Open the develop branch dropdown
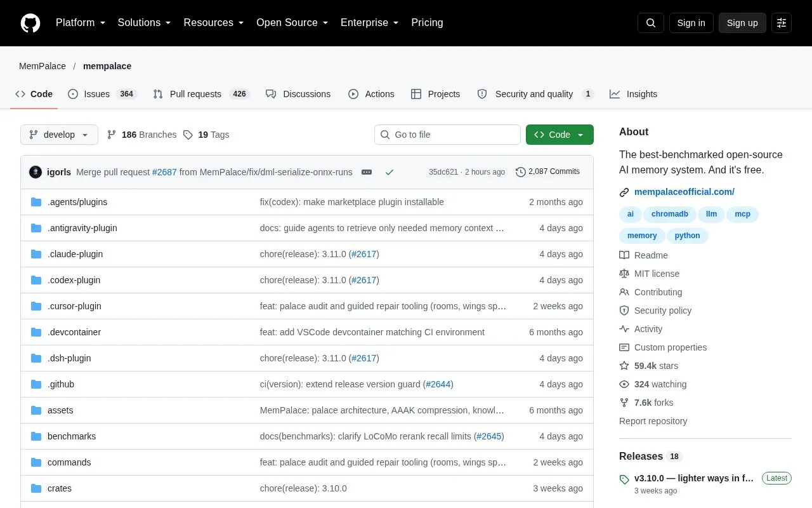Viewport: 812px width, 508px height. (x=59, y=135)
